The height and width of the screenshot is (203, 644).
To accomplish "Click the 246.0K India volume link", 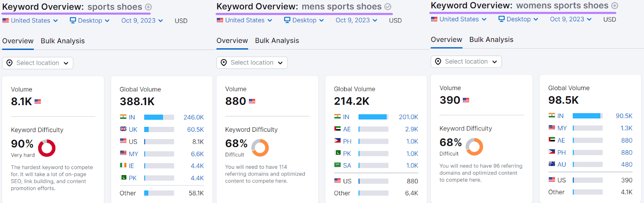I will click(194, 117).
